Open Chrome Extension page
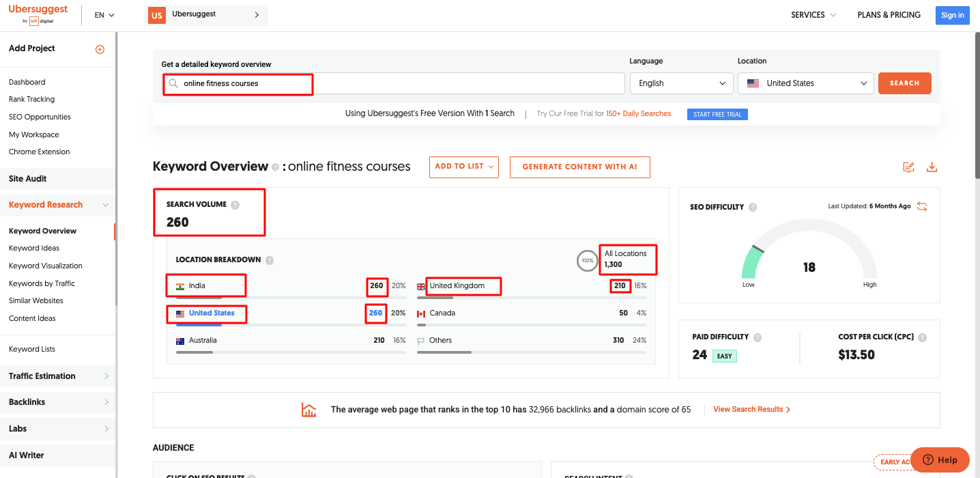980x478 pixels. tap(40, 152)
